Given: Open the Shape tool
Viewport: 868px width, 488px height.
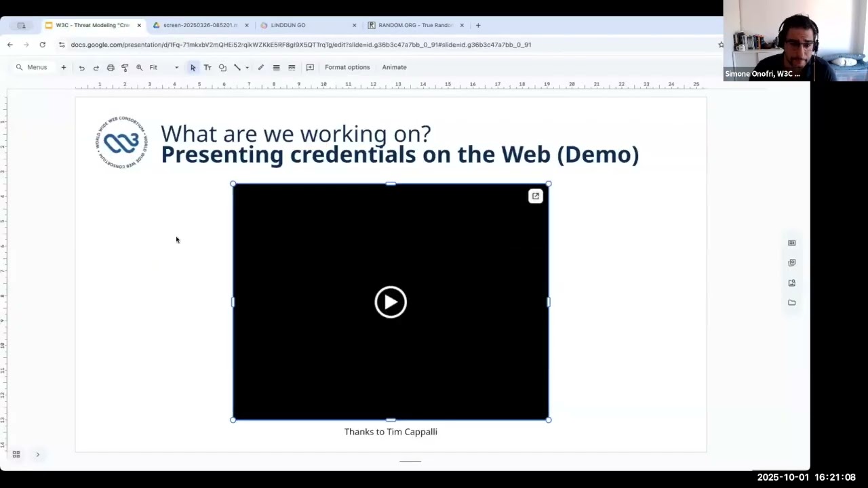Looking at the screenshot, I should pos(222,68).
